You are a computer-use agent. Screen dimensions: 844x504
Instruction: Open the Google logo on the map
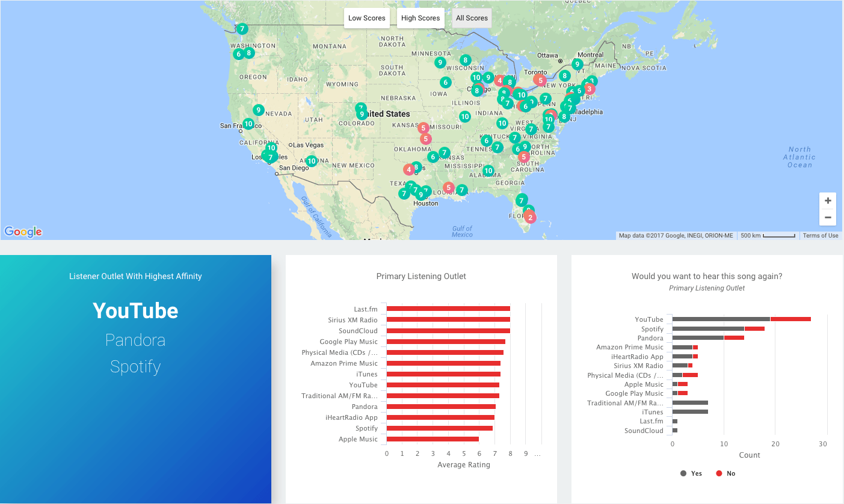pos(23,232)
